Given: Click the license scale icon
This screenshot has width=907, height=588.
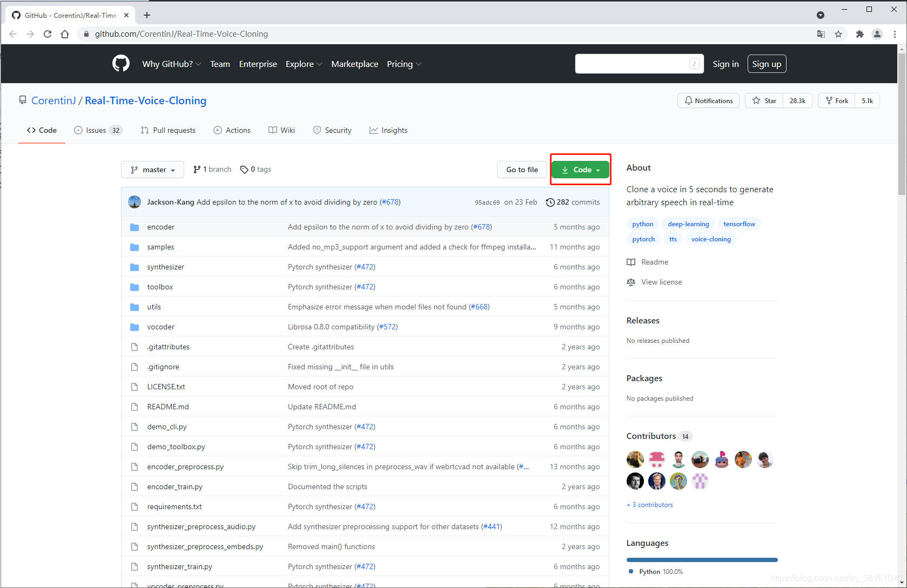Looking at the screenshot, I should 631,282.
